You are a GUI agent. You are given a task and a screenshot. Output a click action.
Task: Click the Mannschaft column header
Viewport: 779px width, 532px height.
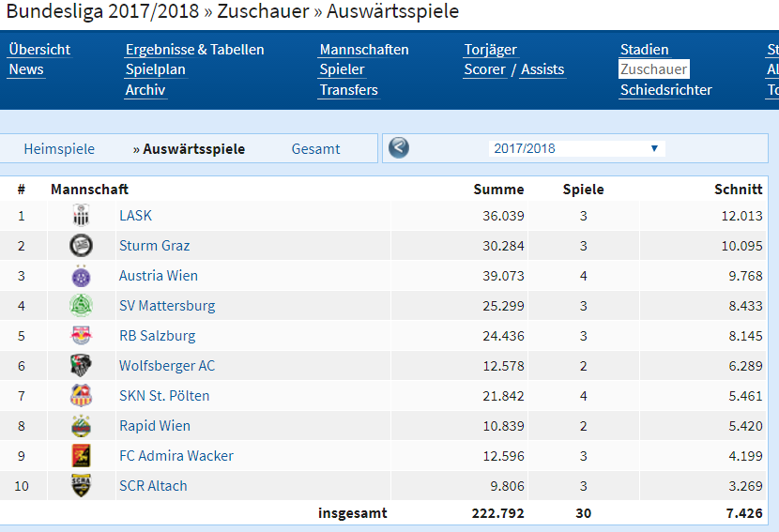tap(89, 190)
